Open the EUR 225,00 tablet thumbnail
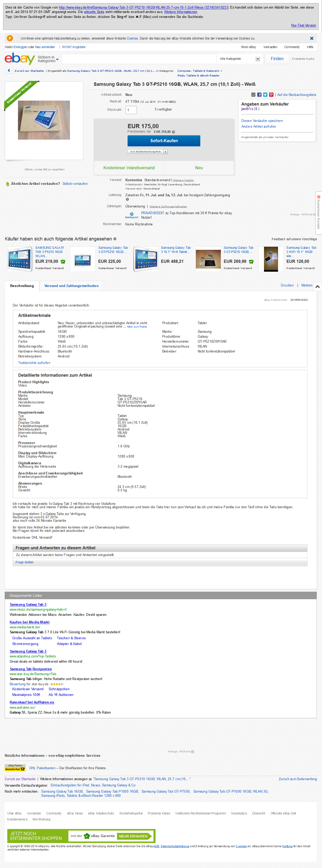Viewport: 322px width, 868px height. pyautogui.click(x=83, y=259)
